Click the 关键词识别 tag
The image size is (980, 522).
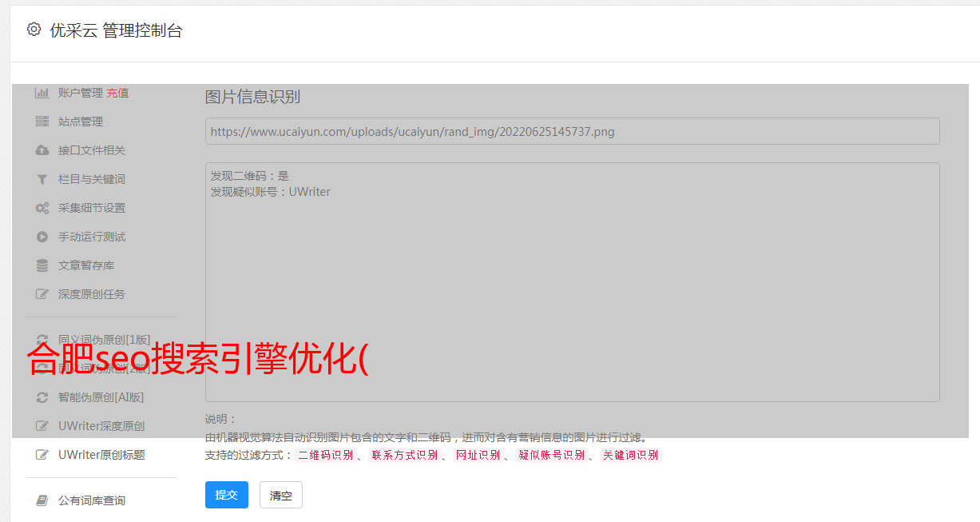(630, 455)
